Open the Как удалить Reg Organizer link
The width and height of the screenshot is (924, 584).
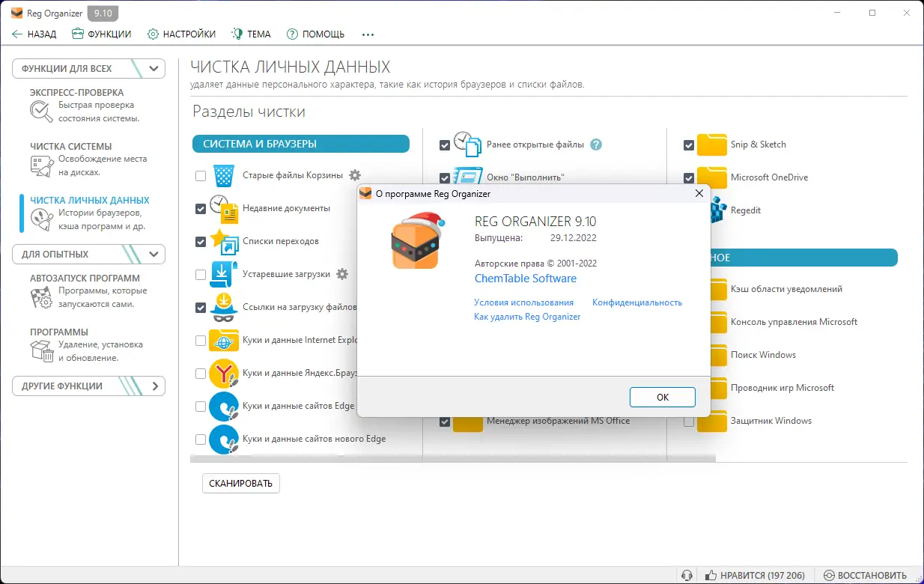[527, 317]
